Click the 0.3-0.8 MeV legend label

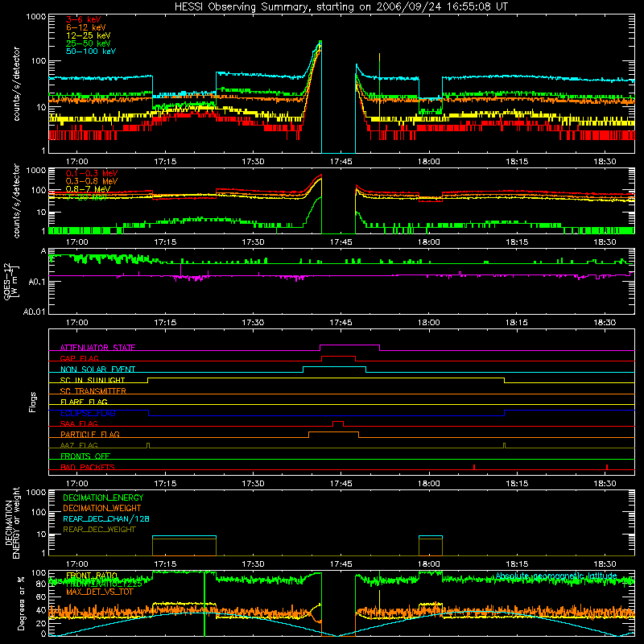[92, 181]
